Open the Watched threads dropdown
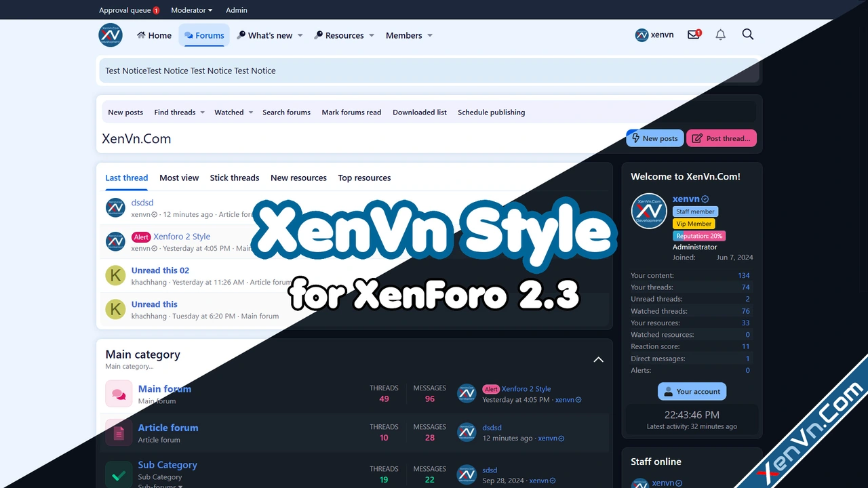The image size is (868, 488). tap(229, 112)
